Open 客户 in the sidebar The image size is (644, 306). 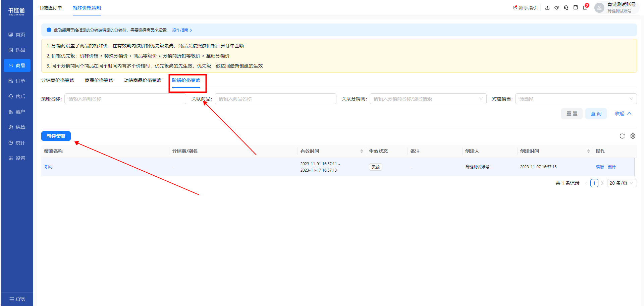coord(17,112)
